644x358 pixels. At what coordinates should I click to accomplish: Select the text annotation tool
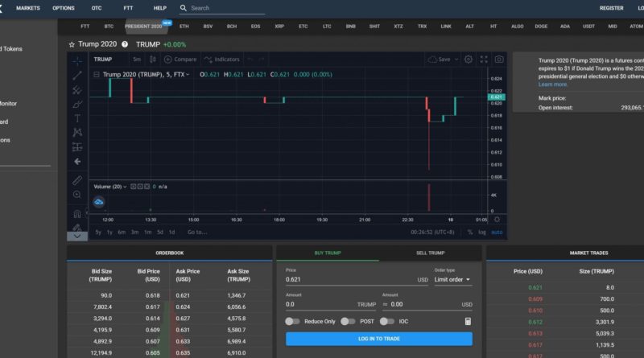coord(77,118)
